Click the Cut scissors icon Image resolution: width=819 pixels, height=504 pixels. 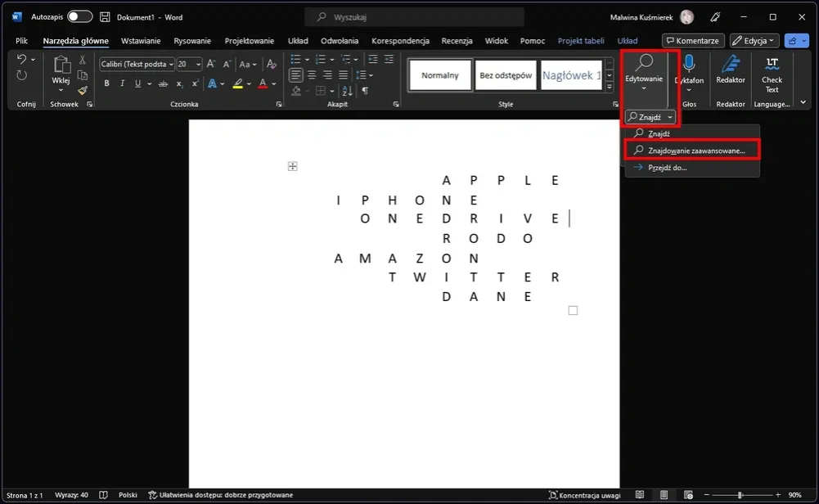tap(82, 60)
